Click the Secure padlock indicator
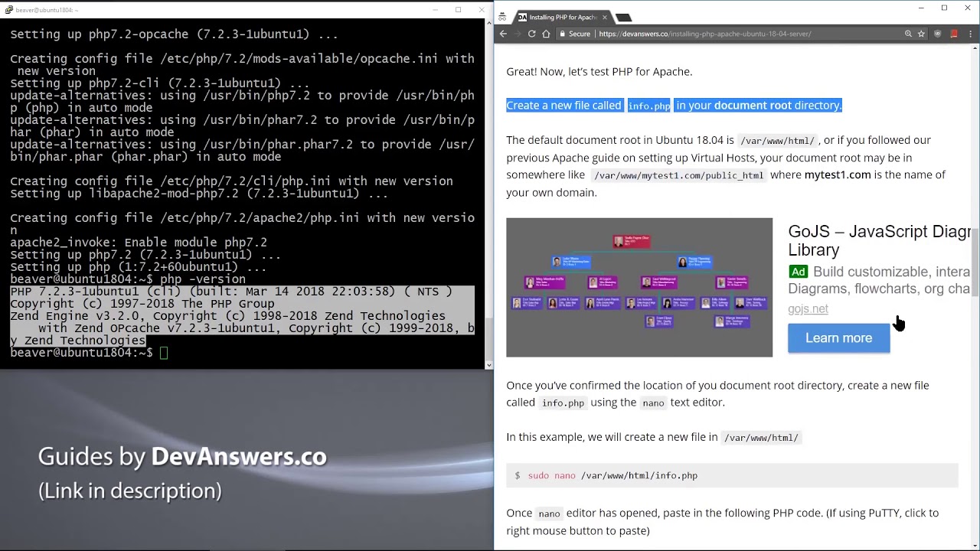This screenshot has width=980, height=551. click(575, 34)
